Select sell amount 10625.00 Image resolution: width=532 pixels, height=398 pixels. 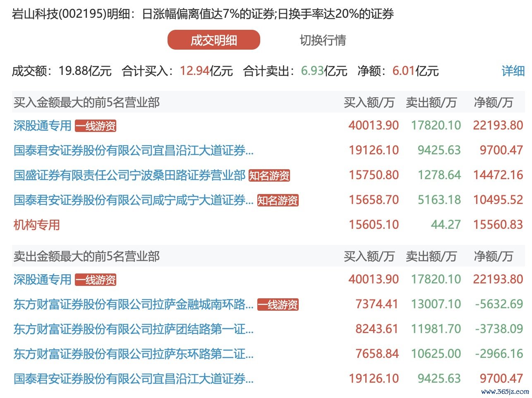pos(436,354)
